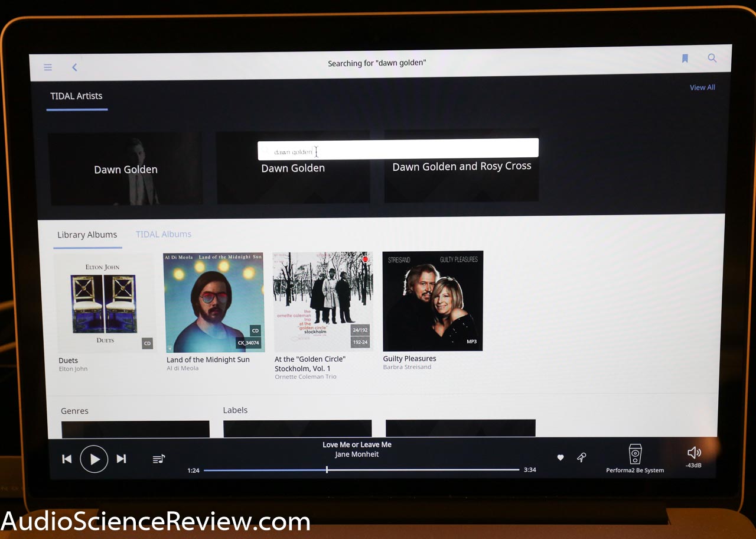Skip to the next track
Screen dimensions: 756x539
(121, 459)
